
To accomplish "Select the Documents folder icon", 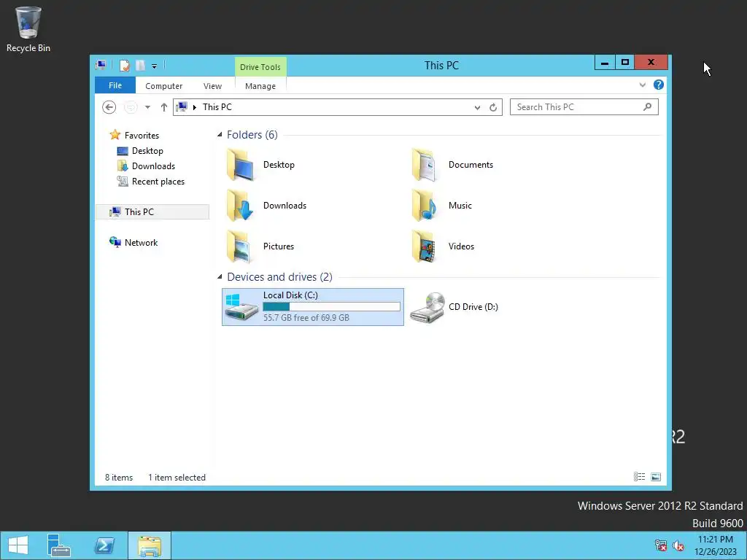I will [425, 165].
